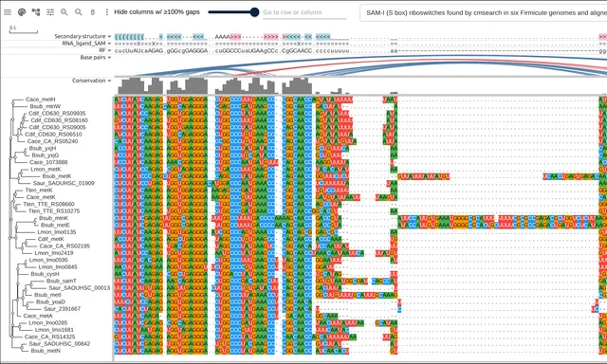Image resolution: width=607 pixels, height=364 pixels.
Task: Select the Cace_metK sequence label
Action: pos(41,197)
